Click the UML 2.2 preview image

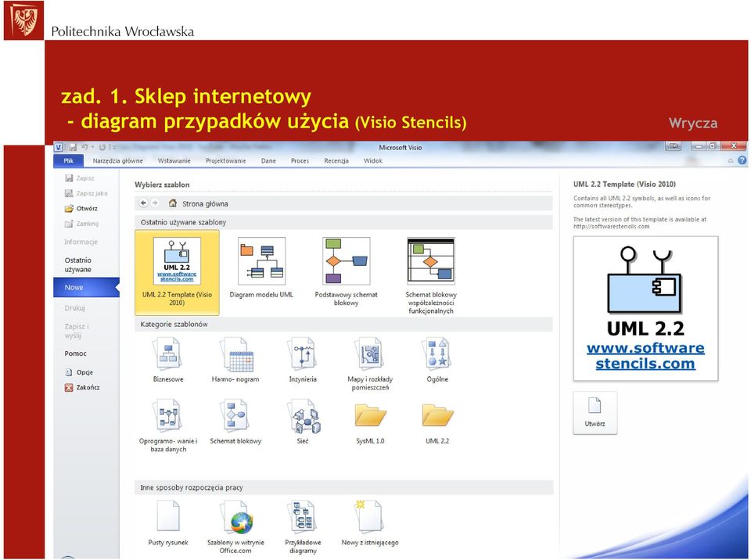click(x=645, y=308)
